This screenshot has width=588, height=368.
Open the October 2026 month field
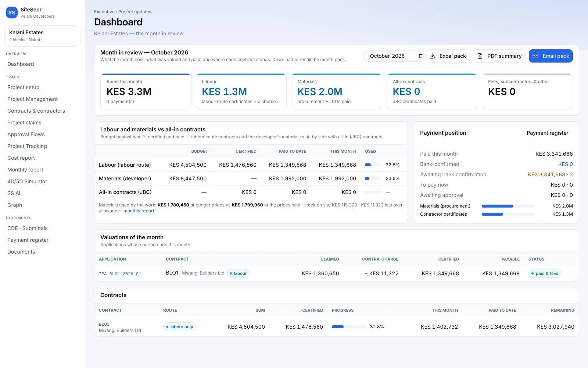393,56
